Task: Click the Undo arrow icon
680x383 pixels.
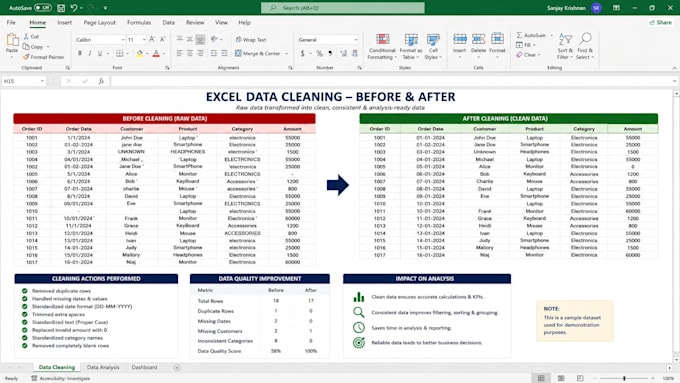Action: (74, 8)
